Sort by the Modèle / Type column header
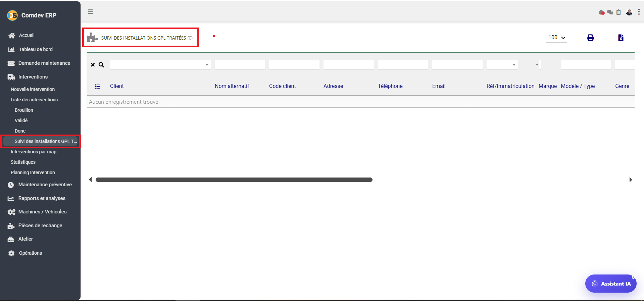The image size is (644, 301). pos(578,86)
